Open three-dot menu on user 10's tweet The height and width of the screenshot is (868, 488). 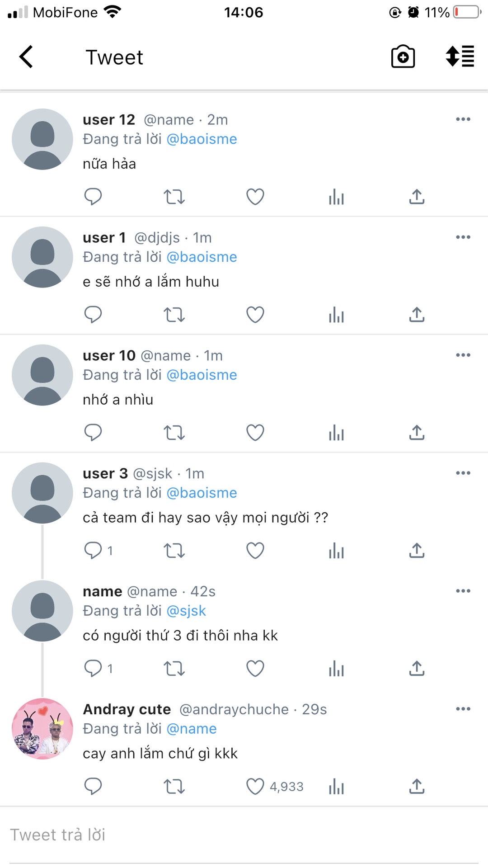click(x=463, y=355)
